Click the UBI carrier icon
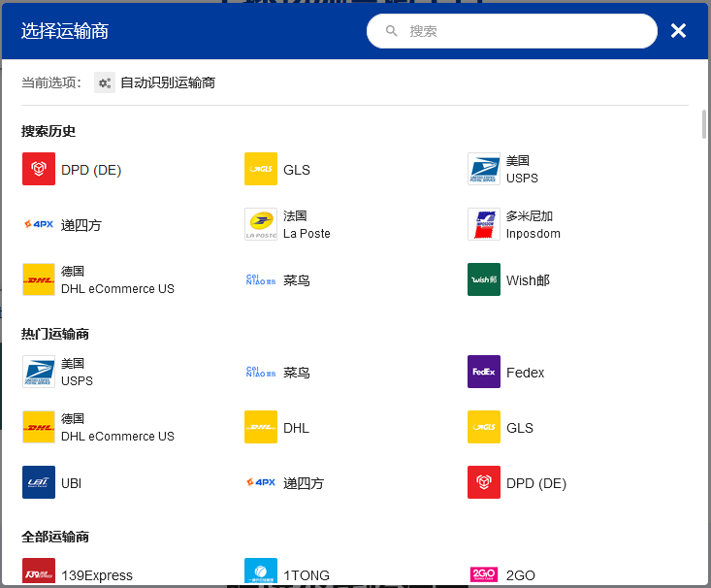 click(x=39, y=482)
